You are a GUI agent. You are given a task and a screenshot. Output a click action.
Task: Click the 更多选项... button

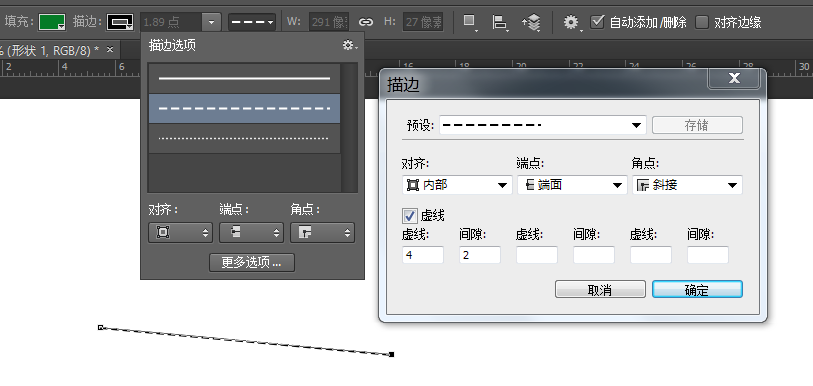point(252,263)
